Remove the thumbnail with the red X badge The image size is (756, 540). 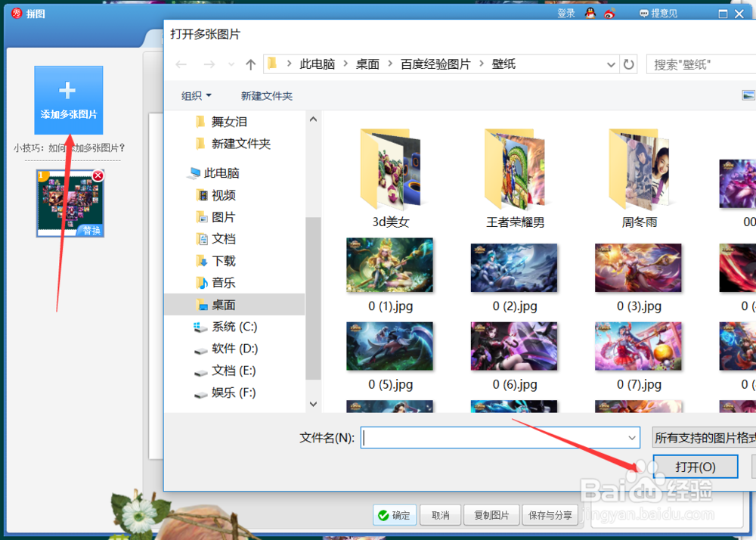pos(98,175)
